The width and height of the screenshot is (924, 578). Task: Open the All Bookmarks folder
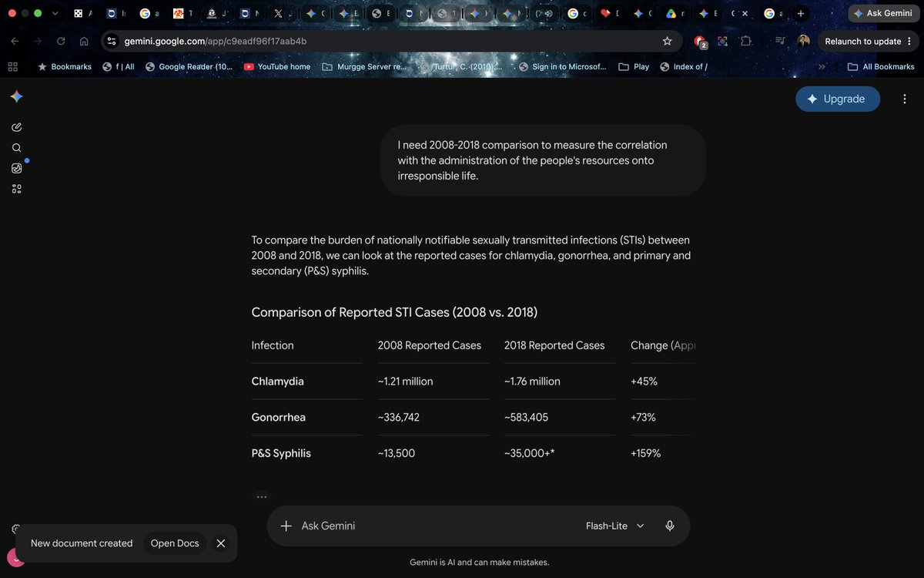880,67
